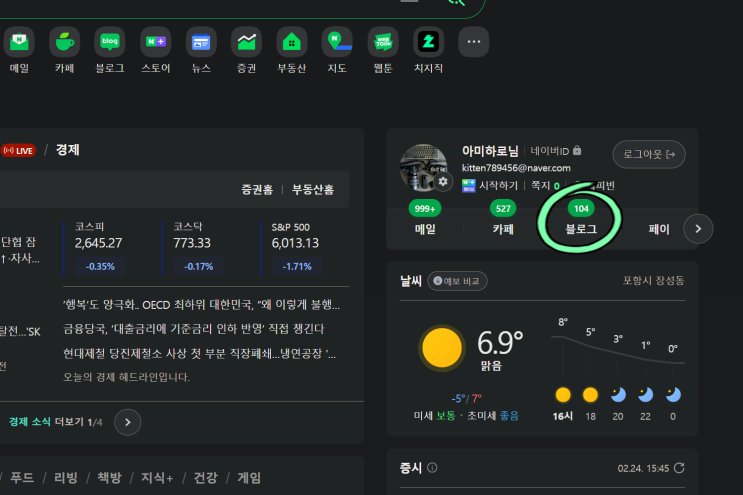Open the 스토어 N+ shortcut icon
Image resolution: width=743 pixels, height=495 pixels.
pyautogui.click(x=155, y=42)
